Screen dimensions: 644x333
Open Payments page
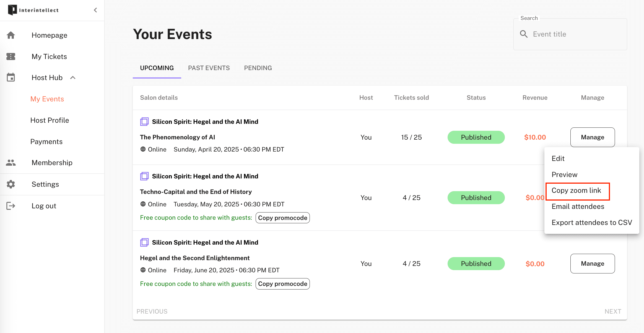coord(46,142)
